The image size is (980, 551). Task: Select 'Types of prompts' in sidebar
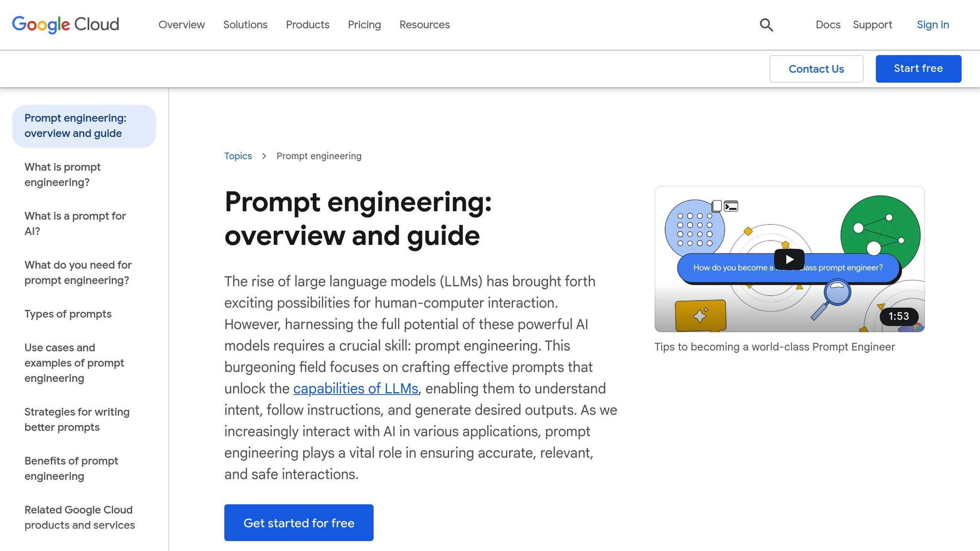point(68,314)
